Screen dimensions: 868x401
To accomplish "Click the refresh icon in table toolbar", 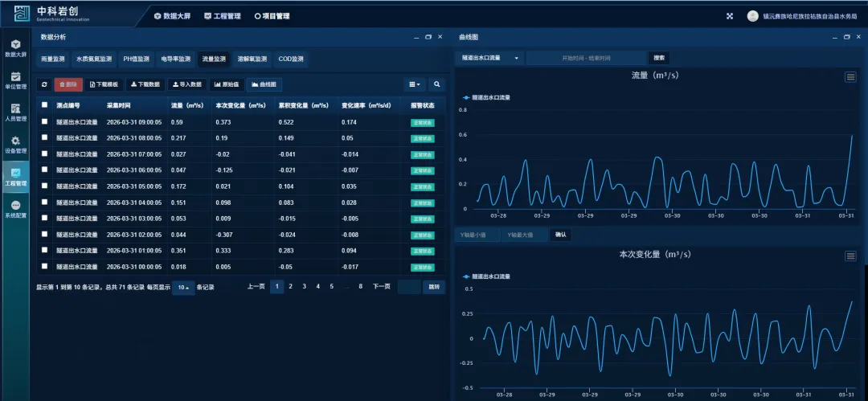I will [x=45, y=84].
